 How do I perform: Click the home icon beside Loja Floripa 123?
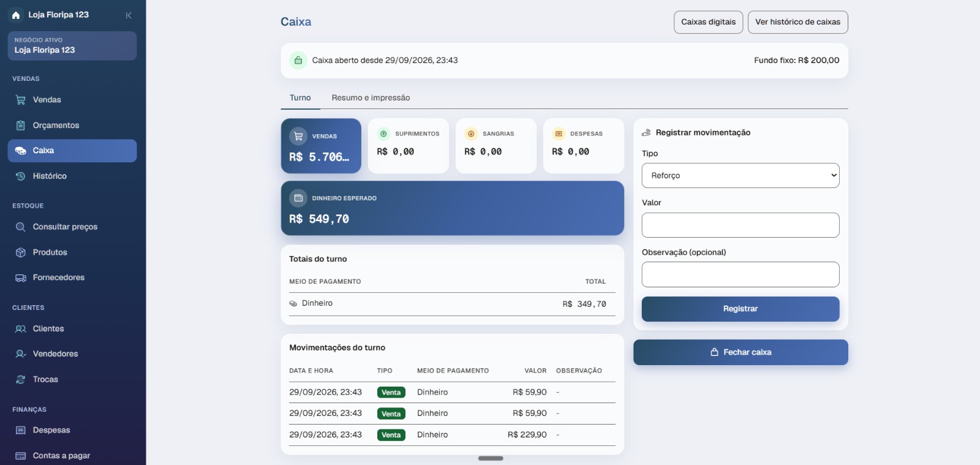[16, 15]
